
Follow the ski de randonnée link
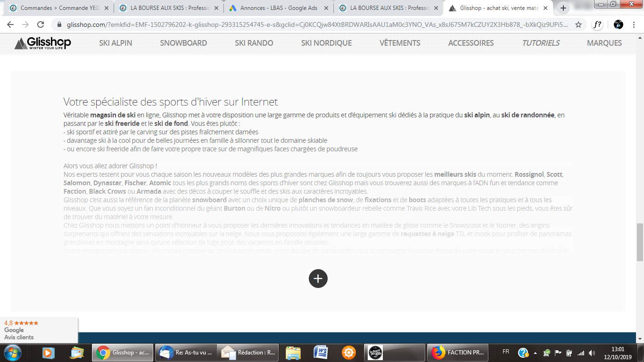pos(528,115)
